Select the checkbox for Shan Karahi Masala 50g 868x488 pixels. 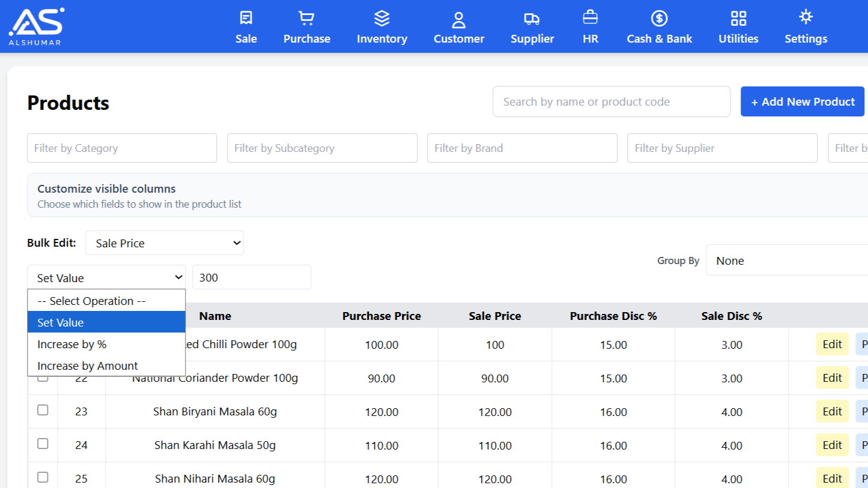42,444
